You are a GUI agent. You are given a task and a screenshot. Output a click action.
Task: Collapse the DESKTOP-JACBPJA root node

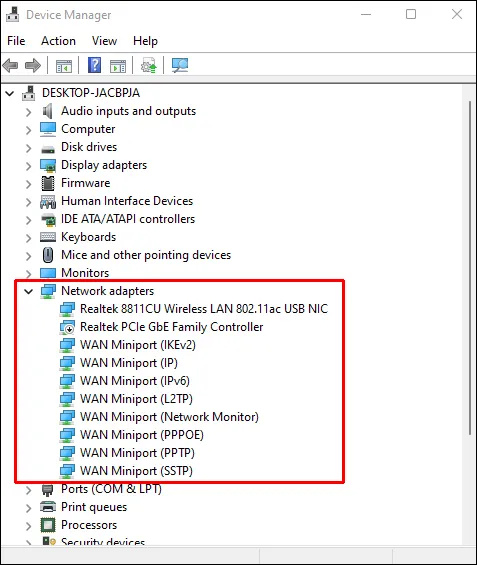[10, 94]
